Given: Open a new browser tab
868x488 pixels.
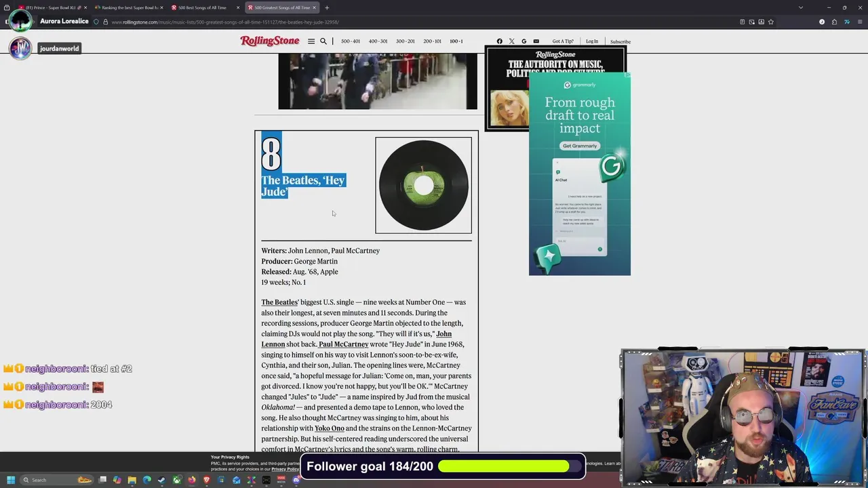Looking at the screenshot, I should pyautogui.click(x=327, y=7).
